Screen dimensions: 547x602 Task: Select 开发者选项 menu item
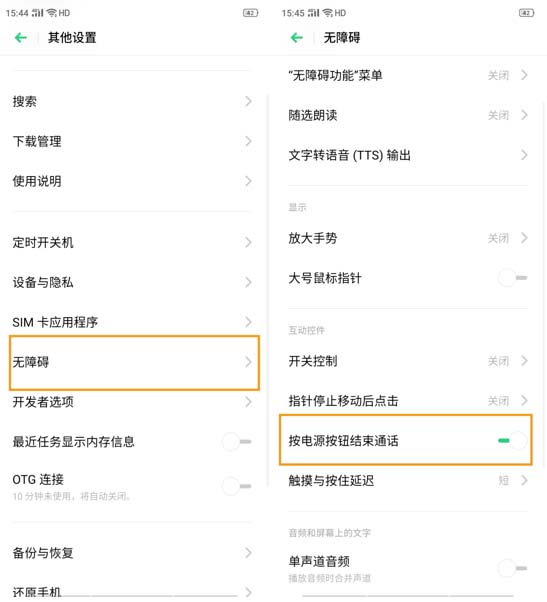click(132, 402)
